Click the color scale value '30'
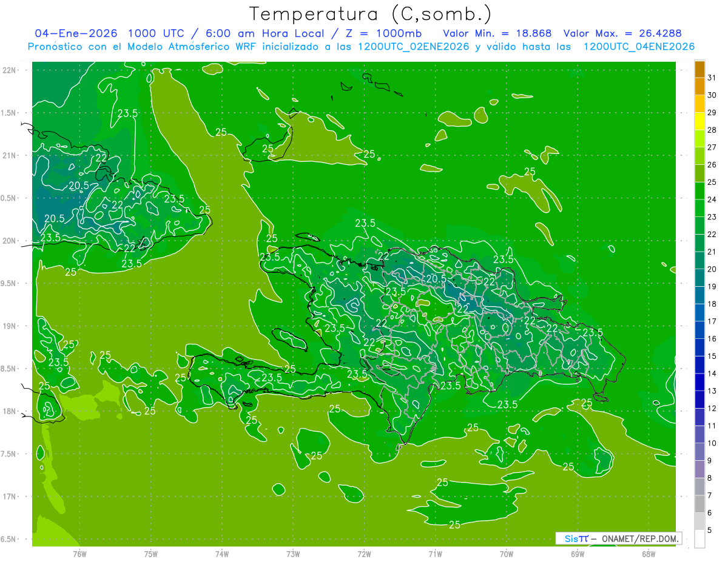The width and height of the screenshot is (728, 562). click(712, 95)
